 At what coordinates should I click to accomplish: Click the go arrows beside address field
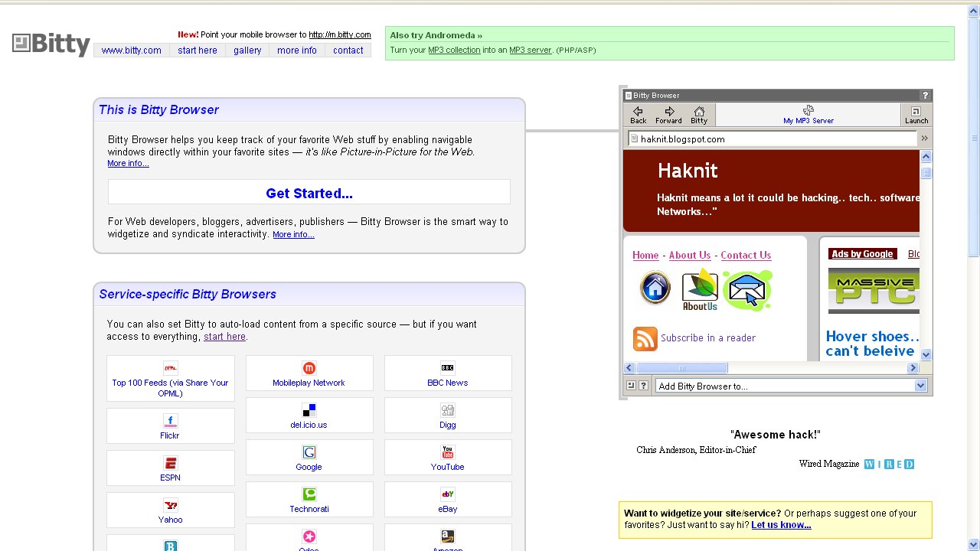coord(924,139)
